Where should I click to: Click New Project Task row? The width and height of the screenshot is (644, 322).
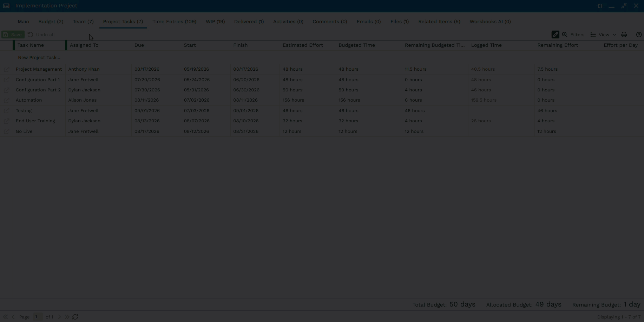(39, 57)
